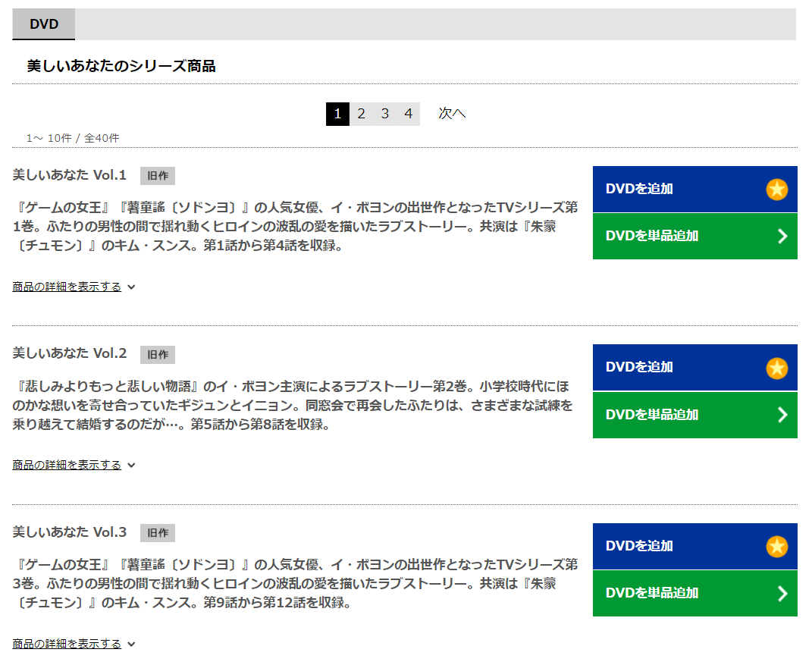
Task: Select the DVD tab
Action: pyautogui.click(x=43, y=24)
